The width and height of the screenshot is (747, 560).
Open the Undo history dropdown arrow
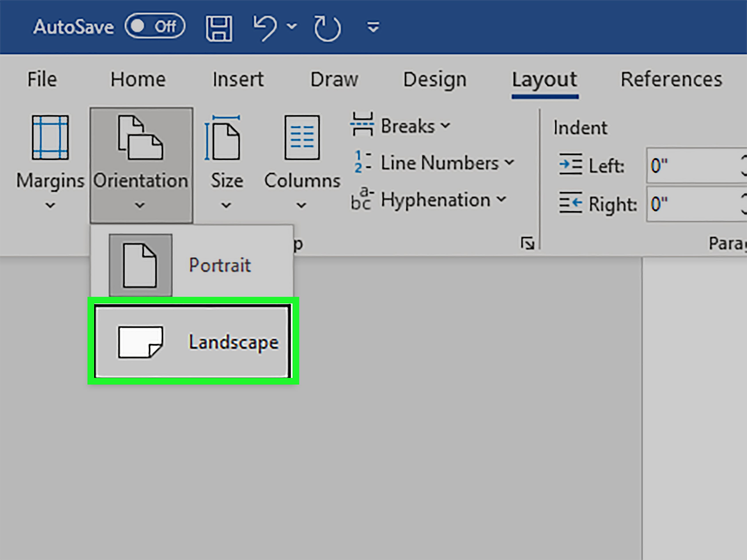tap(292, 26)
